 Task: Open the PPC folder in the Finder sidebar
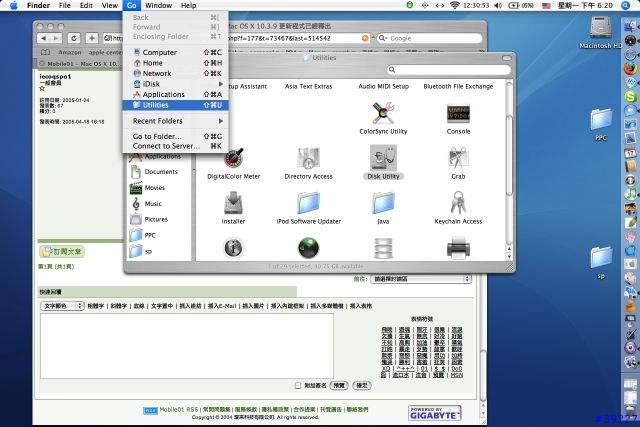click(142, 236)
